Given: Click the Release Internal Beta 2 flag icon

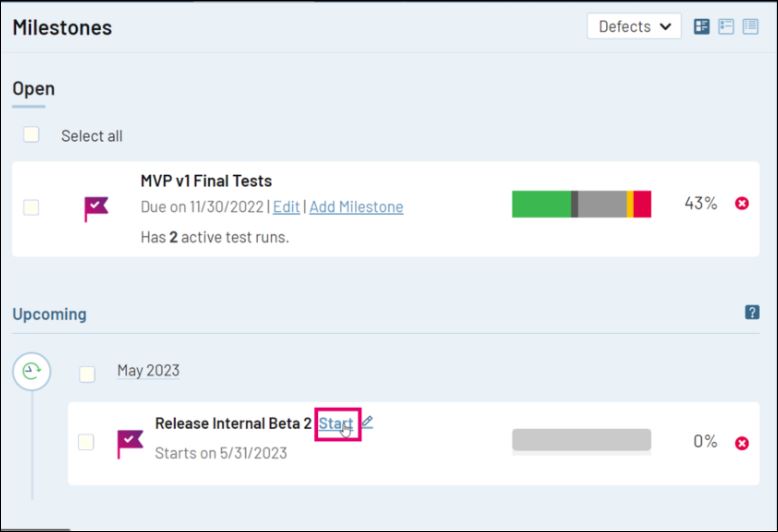Looking at the screenshot, I should 130,442.
